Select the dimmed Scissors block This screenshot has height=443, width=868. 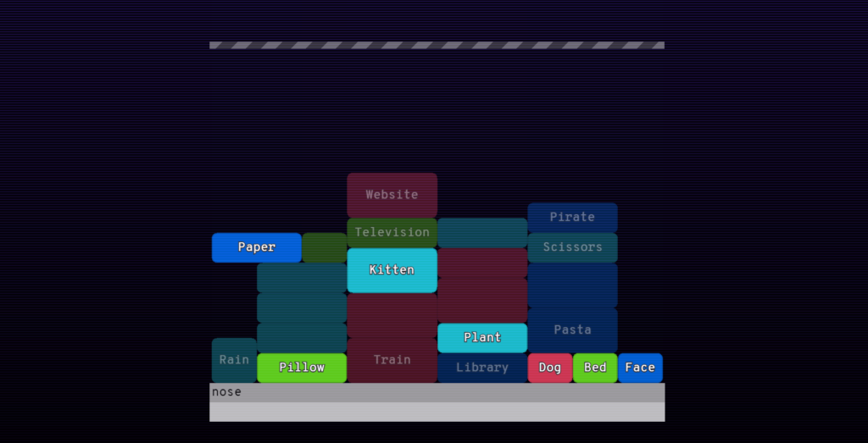point(572,247)
